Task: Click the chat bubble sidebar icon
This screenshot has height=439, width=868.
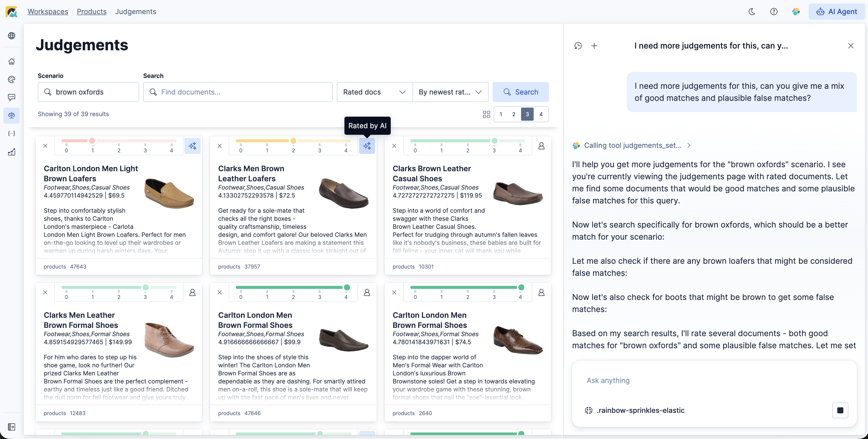Action: (12, 97)
